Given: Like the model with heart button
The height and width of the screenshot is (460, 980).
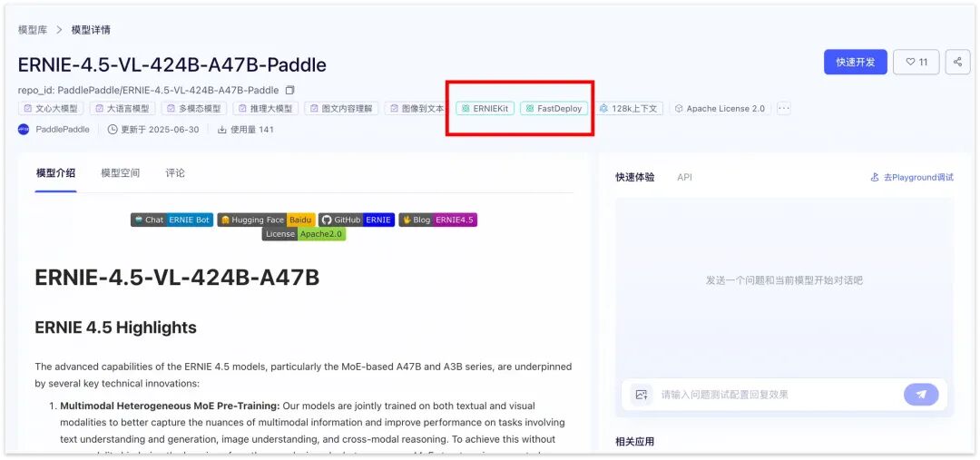Looking at the screenshot, I should point(916,62).
